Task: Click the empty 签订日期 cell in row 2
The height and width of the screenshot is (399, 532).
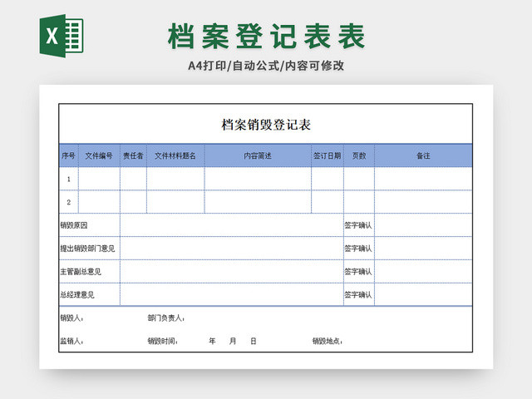Action: [x=328, y=202]
